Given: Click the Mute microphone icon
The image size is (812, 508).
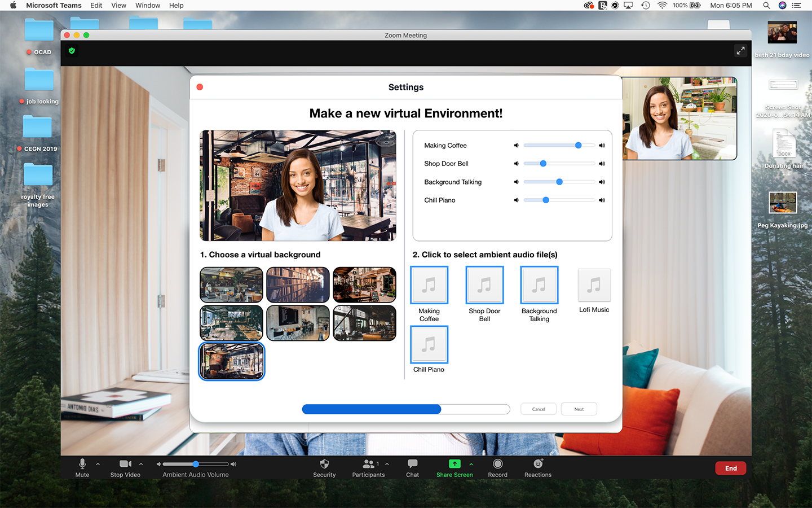Looking at the screenshot, I should coord(82,464).
